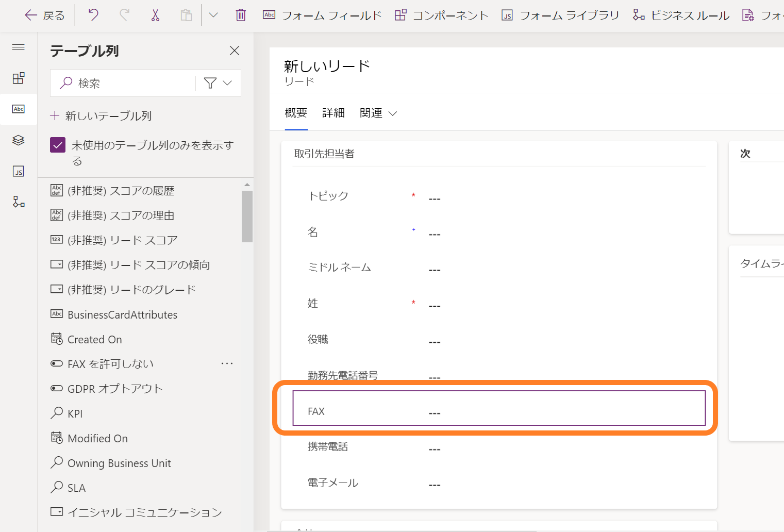Uncheck 未使用のテーブル列のみを表示する checkbox
This screenshot has height=532, width=784.
pos(58,145)
